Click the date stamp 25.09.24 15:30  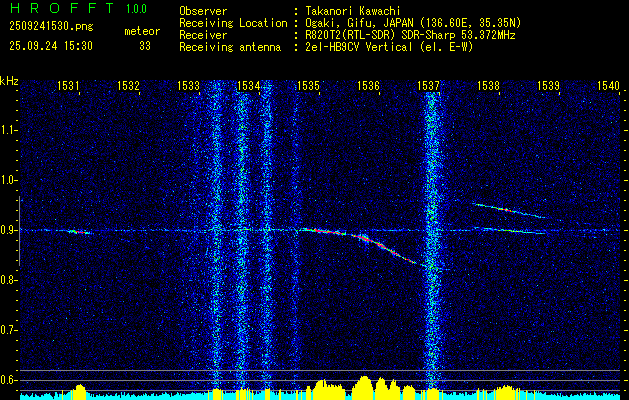51,46
